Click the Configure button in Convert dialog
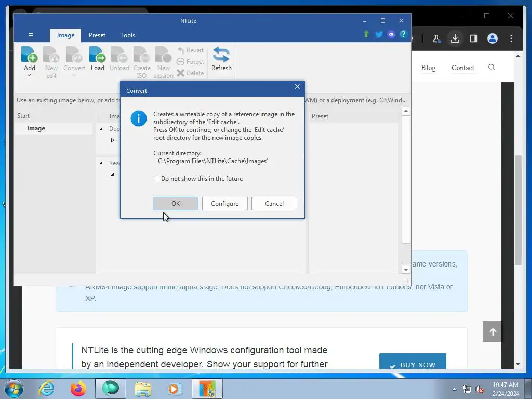 [224, 204]
